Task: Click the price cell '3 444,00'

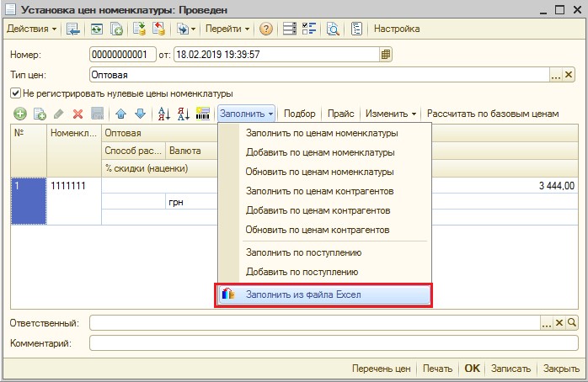Action: click(505, 185)
